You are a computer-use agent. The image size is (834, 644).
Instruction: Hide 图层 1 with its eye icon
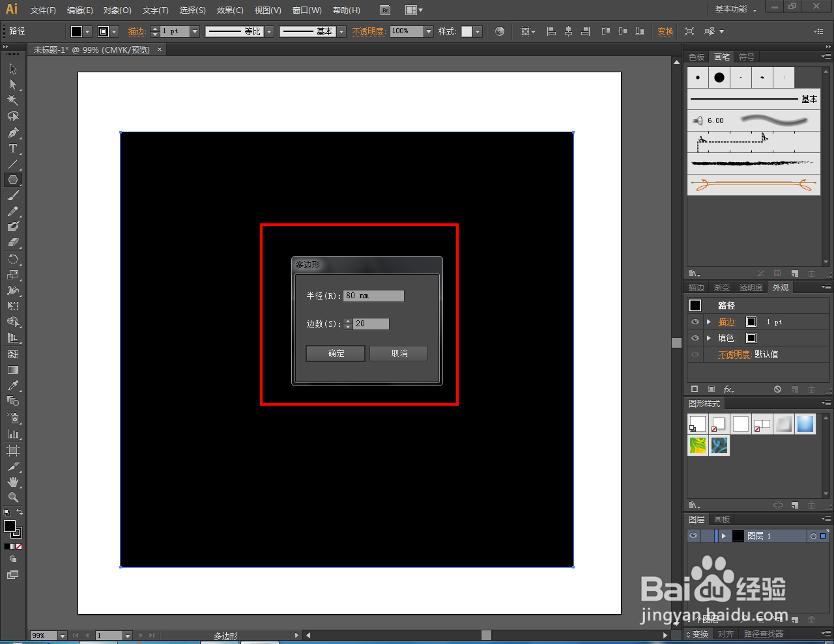(693, 536)
